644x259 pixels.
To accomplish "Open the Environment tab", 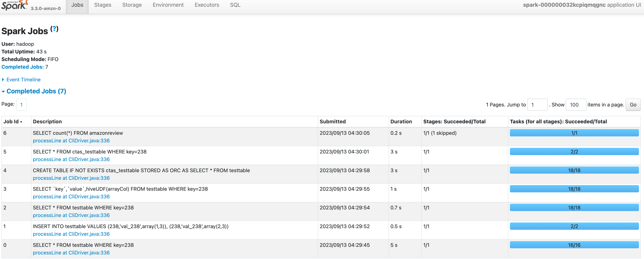I will [x=168, y=5].
